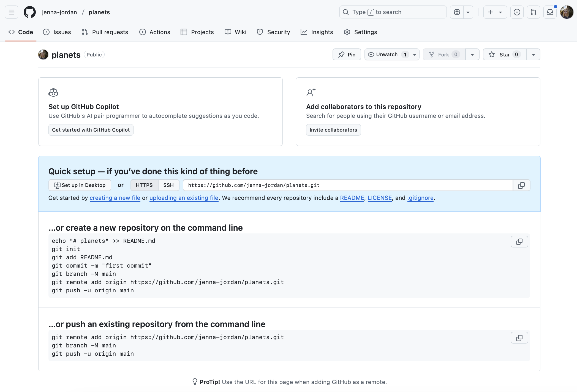Screen dimensions: 577x392
Task: Open the Security tab
Action: (x=273, y=32)
